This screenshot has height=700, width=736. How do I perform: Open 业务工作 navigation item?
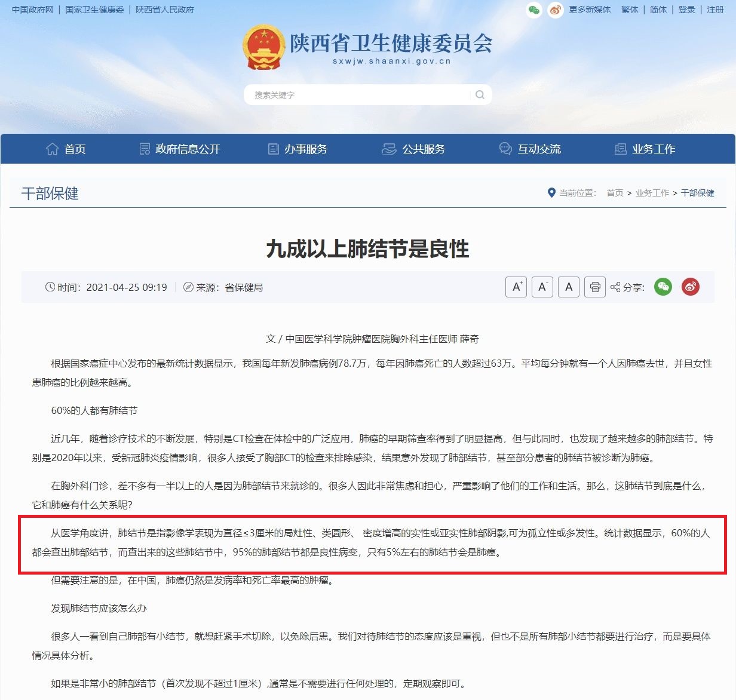point(645,149)
